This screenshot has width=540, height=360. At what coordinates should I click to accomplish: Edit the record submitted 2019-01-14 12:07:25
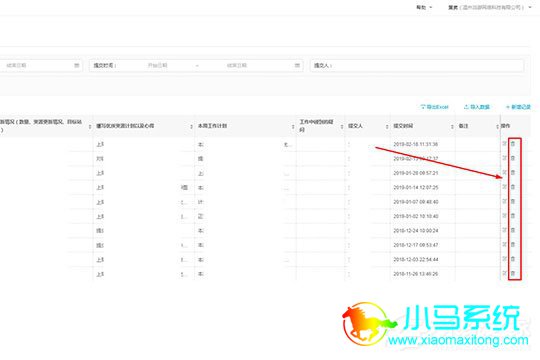click(505, 187)
